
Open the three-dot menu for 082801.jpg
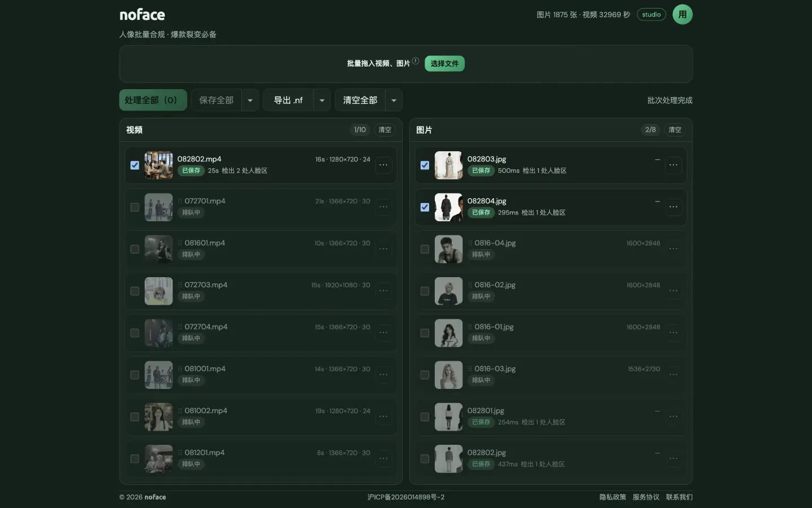673,417
